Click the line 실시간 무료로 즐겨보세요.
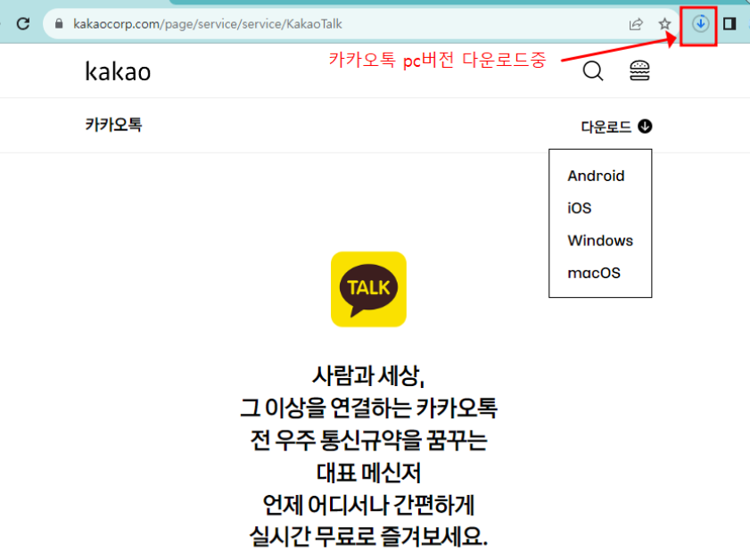750x560 pixels. click(368, 536)
